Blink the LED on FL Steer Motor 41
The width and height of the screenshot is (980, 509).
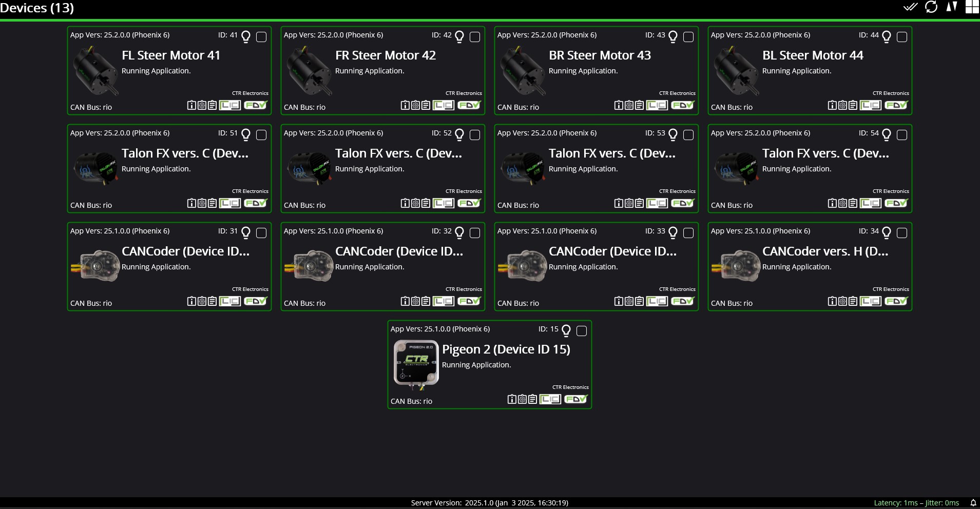246,36
